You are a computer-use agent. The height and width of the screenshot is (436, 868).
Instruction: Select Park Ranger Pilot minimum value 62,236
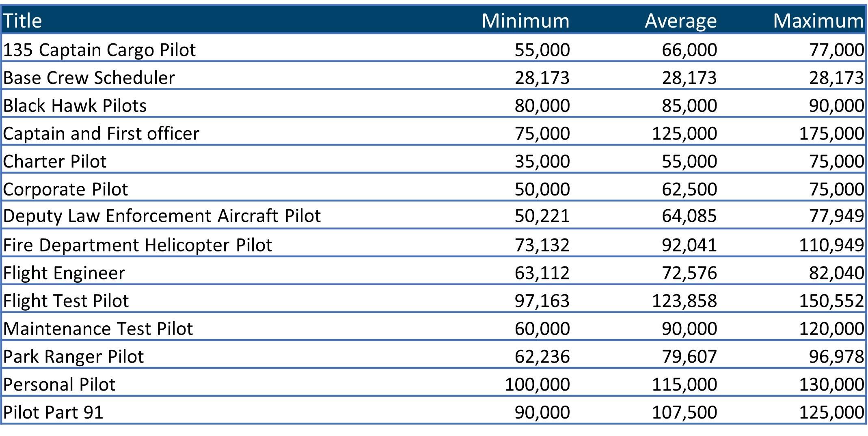click(x=542, y=357)
